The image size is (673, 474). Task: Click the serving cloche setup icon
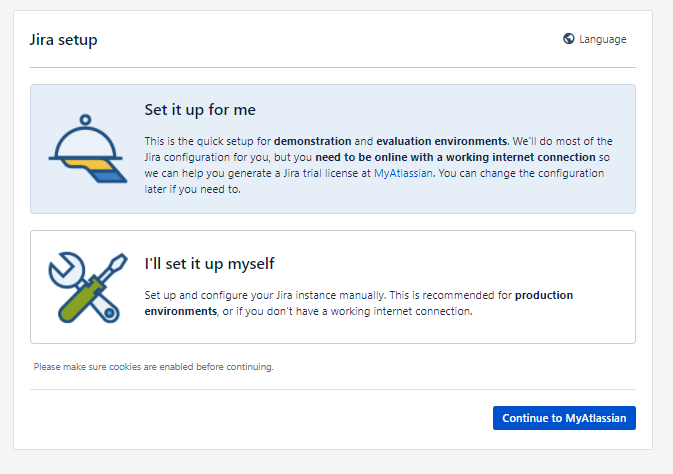point(88,149)
